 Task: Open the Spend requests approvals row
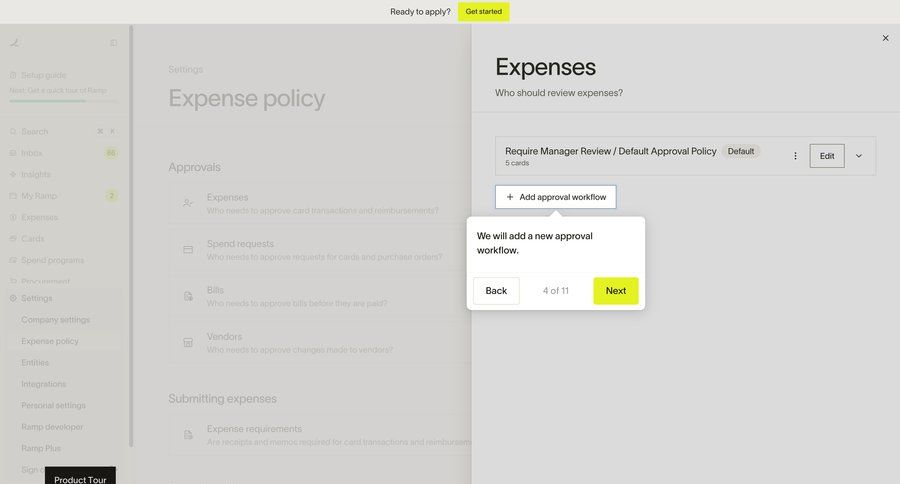click(x=320, y=250)
